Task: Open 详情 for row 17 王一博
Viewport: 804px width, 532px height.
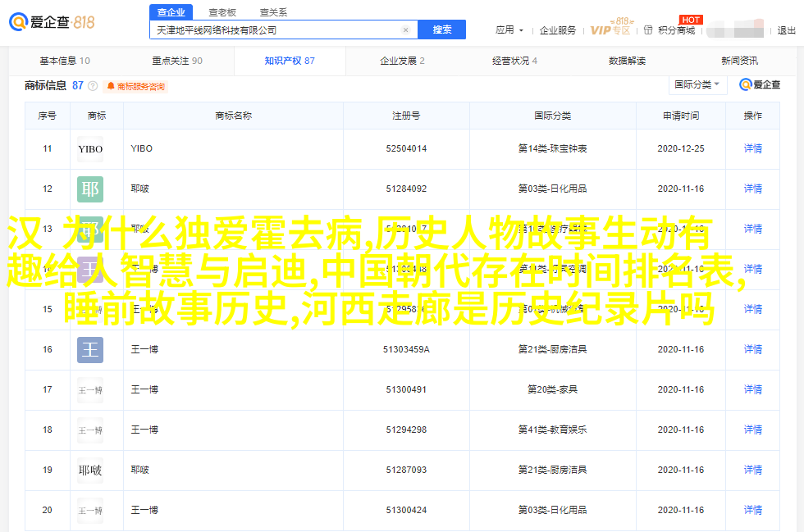Action: [753, 389]
